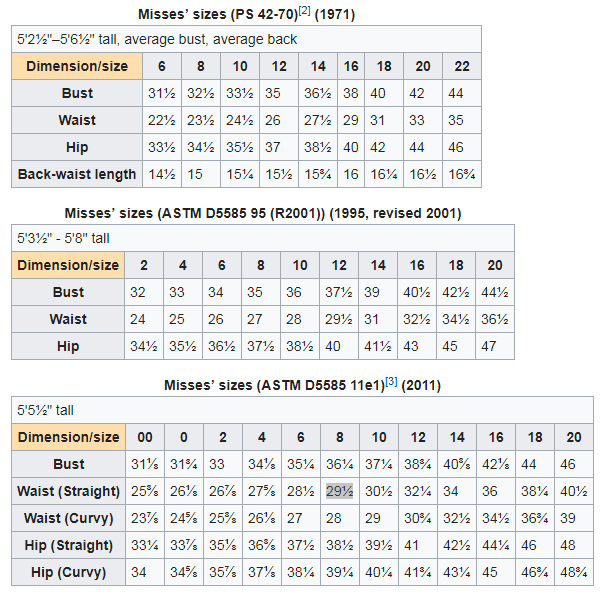Click the Hip (Straight) row header

(68, 545)
